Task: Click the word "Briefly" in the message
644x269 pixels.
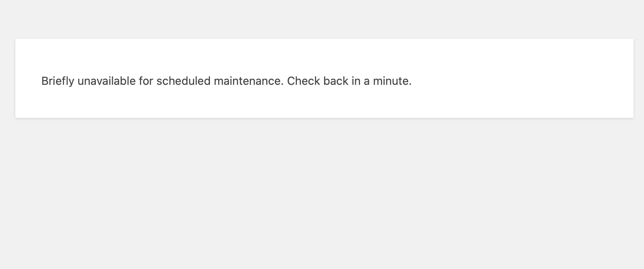Action: pos(57,81)
